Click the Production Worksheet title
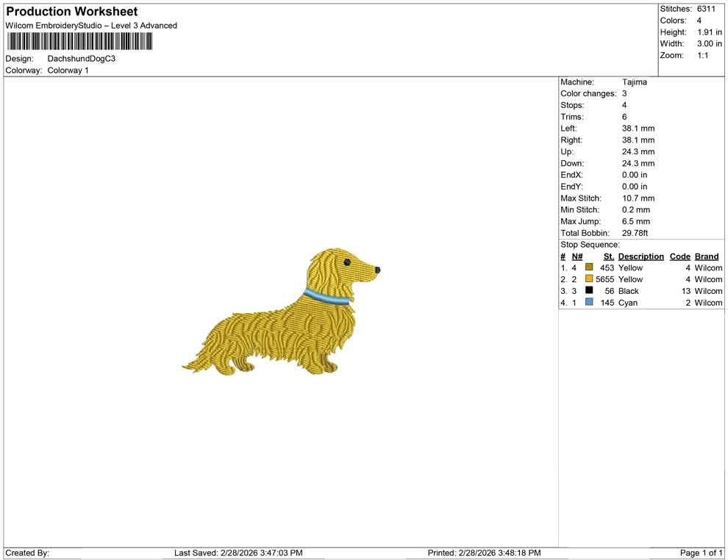Screen dimensions: 728x560 point(71,12)
